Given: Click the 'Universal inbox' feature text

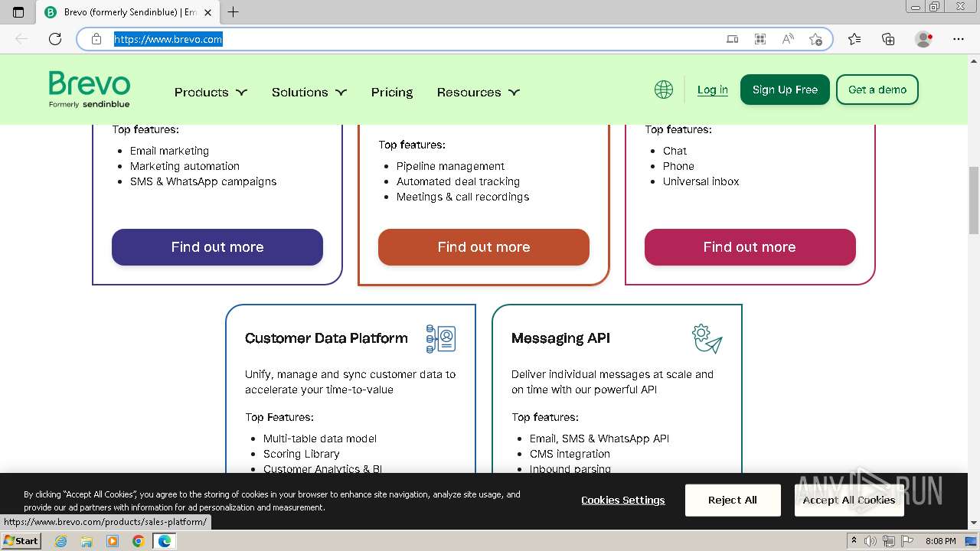Looking at the screenshot, I should click(701, 181).
